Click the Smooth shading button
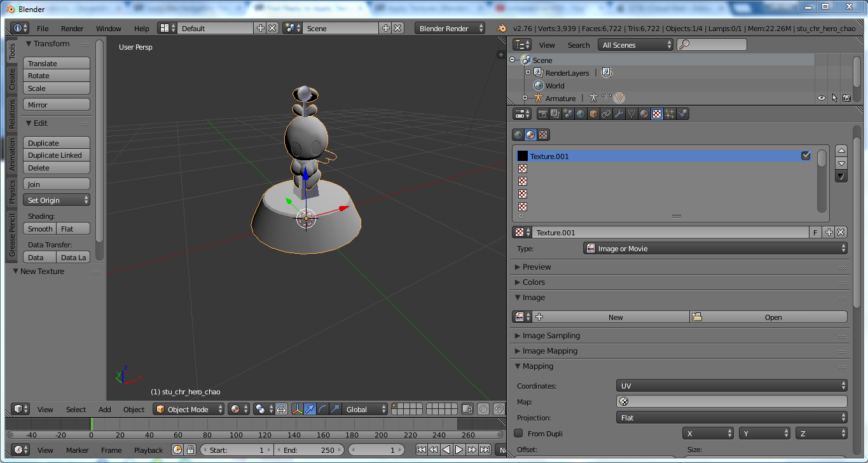Image resolution: width=868 pixels, height=463 pixels. coord(40,228)
